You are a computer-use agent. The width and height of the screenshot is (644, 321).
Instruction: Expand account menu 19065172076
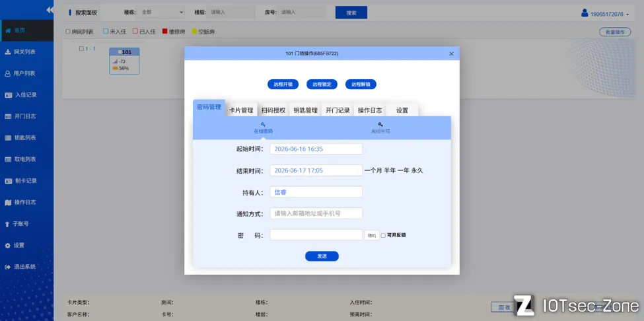[606, 14]
